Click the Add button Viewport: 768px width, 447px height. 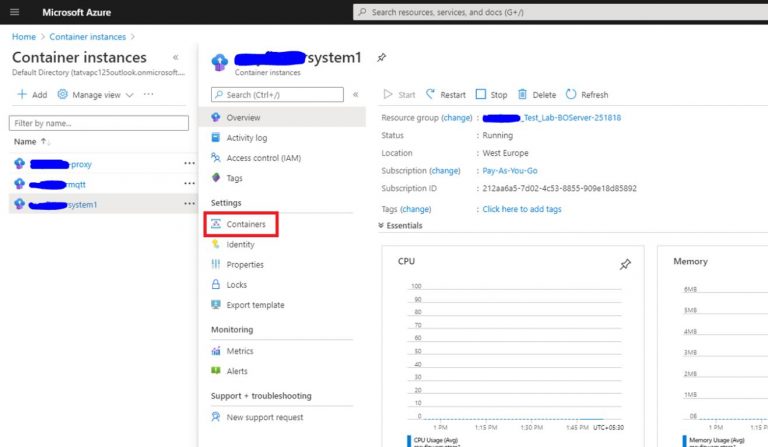pyautogui.click(x=32, y=95)
